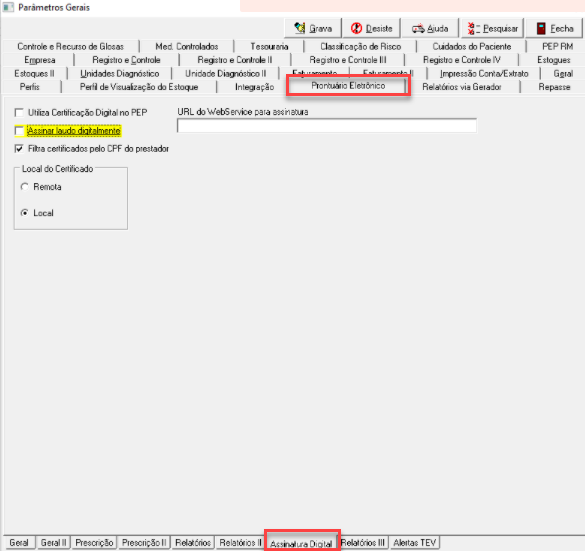The height and width of the screenshot is (551, 585).
Task: Click the URL do WebService input field
Action: 327,125
